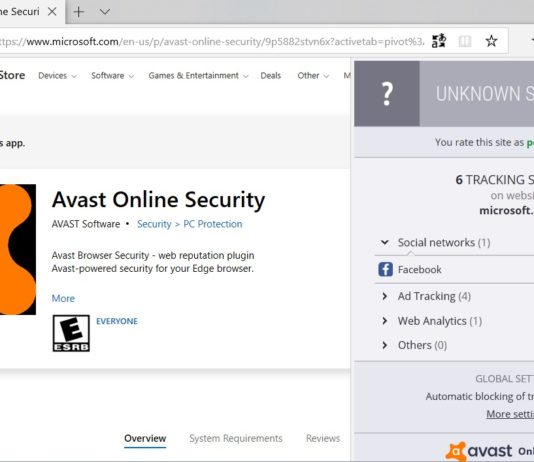Click the translate icon in address bar
Screen dimensions: 534x462
click(439, 41)
